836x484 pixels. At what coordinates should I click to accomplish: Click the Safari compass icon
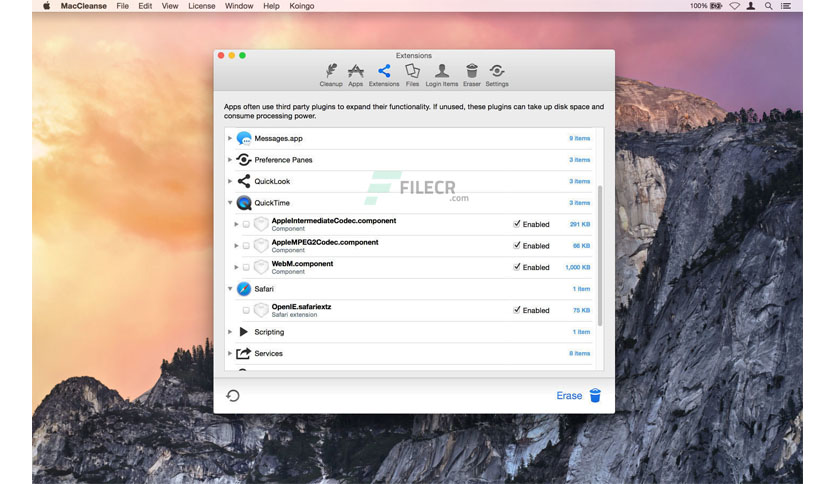pos(244,289)
